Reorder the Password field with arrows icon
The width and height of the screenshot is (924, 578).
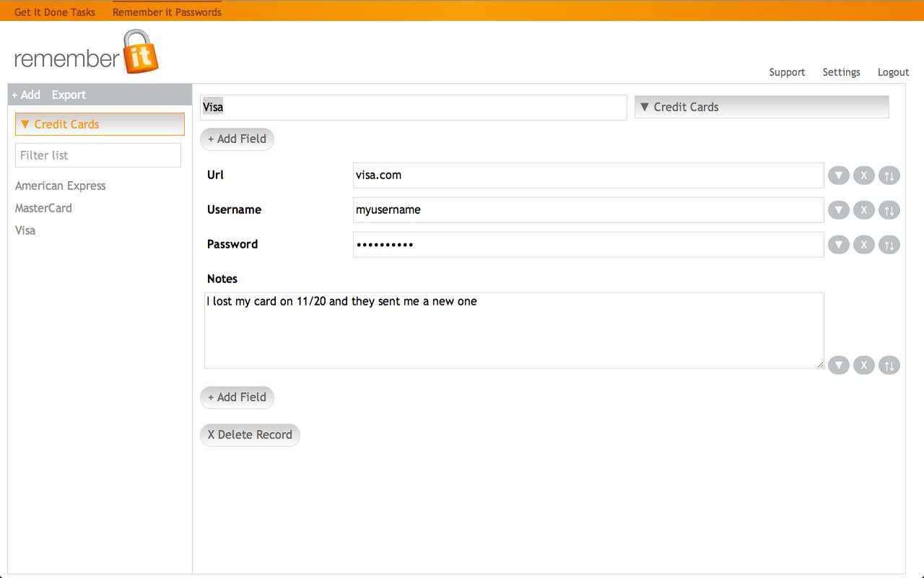point(889,245)
